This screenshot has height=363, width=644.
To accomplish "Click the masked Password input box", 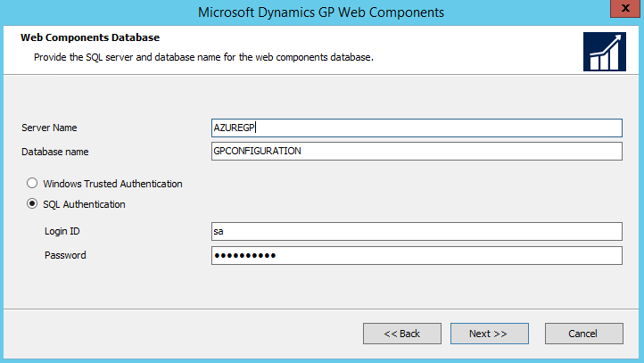I will click(x=416, y=256).
